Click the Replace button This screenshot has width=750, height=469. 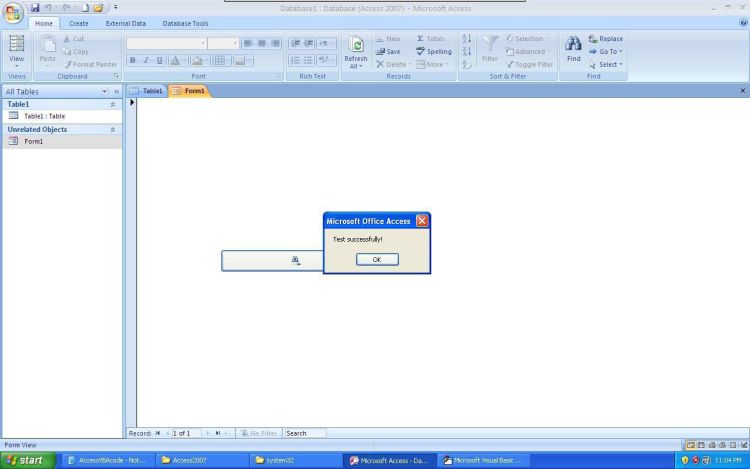point(606,39)
